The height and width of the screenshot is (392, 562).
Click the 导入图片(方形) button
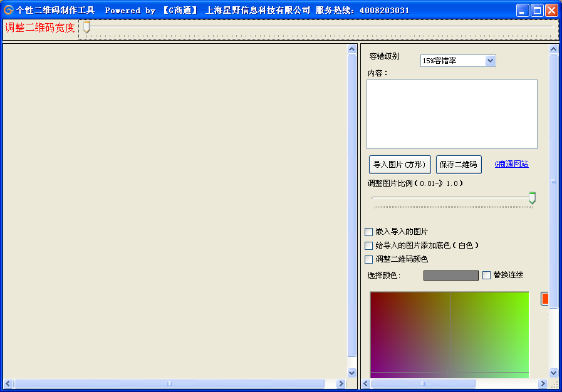click(400, 165)
